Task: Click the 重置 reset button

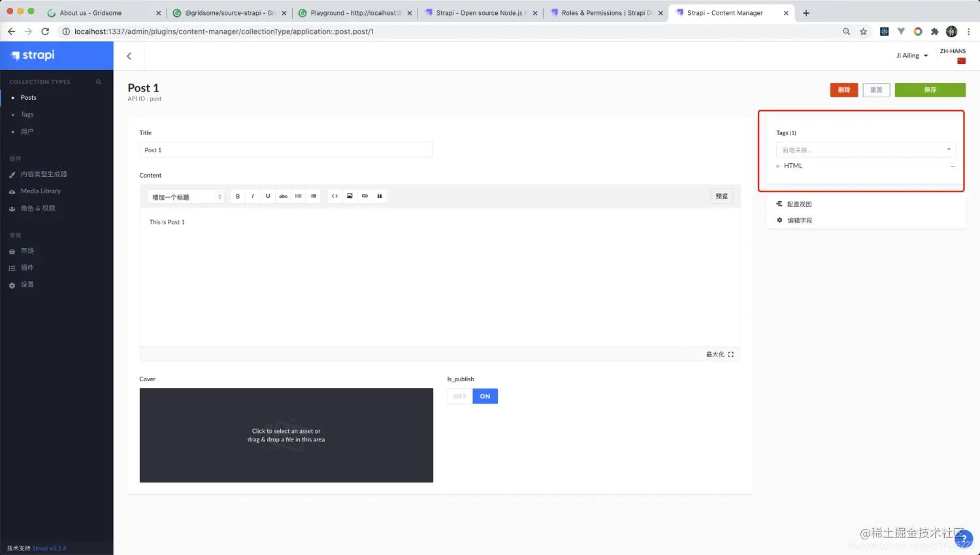Action: [876, 90]
